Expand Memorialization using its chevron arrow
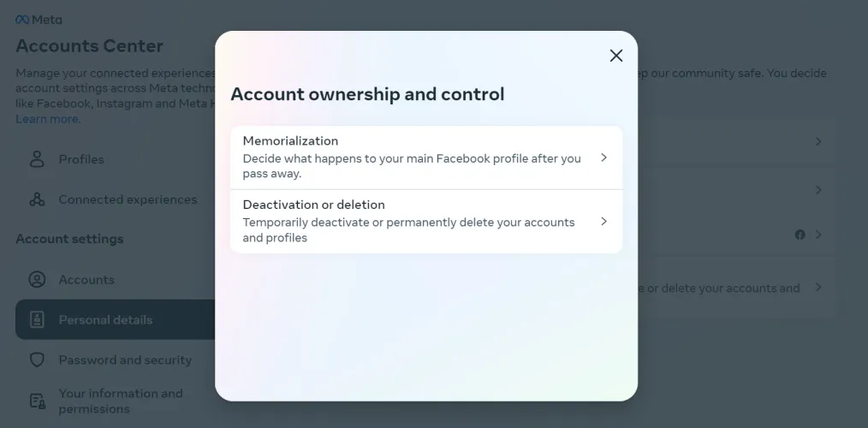868x428 pixels. (603, 158)
